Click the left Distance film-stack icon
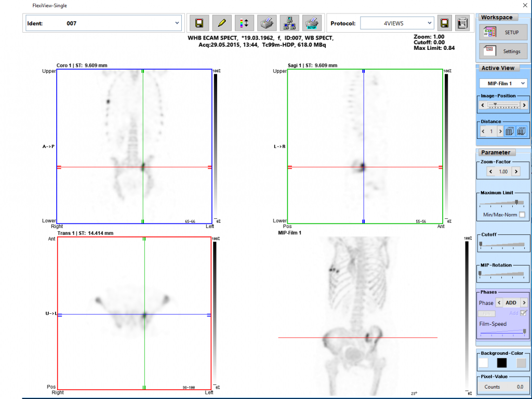Screen dimensions: 532x399 [x=510, y=131]
